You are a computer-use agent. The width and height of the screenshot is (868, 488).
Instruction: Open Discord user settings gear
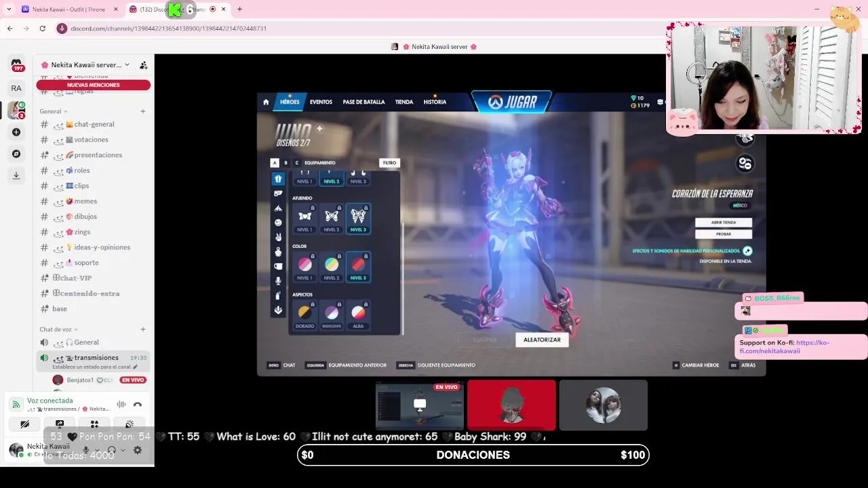[138, 450]
